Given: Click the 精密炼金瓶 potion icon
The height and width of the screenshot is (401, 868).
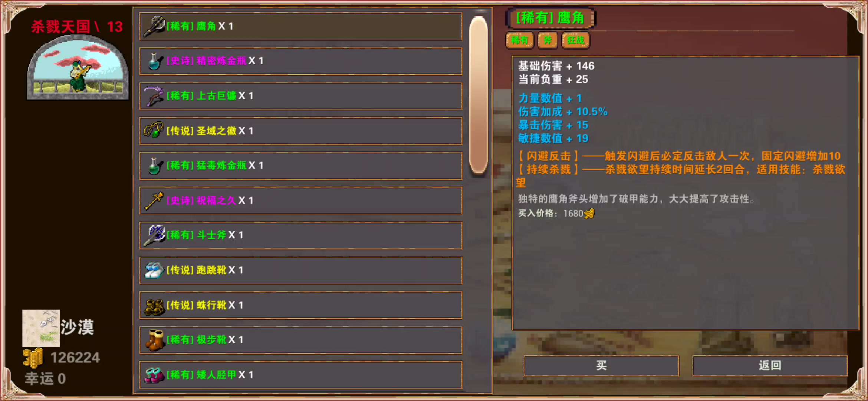Looking at the screenshot, I should (155, 61).
